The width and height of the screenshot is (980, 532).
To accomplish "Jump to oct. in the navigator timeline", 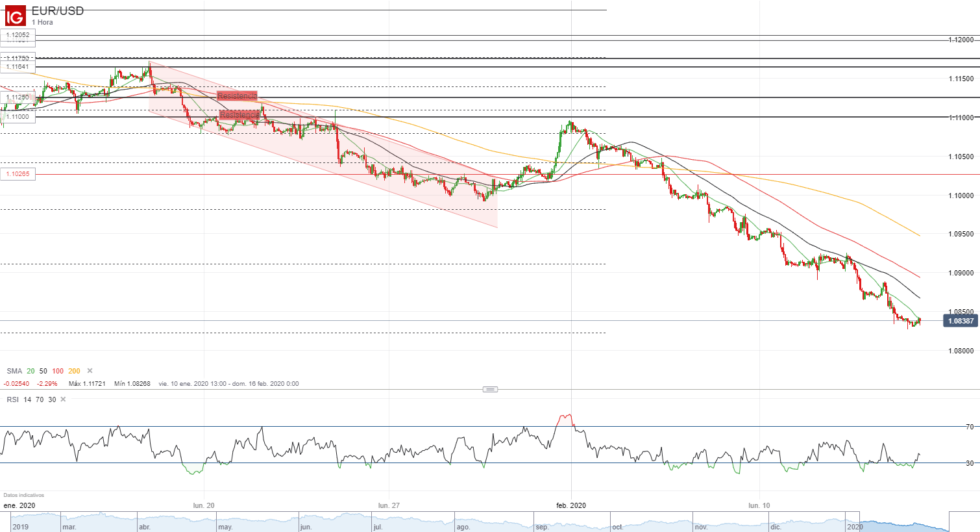I will 617,527.
